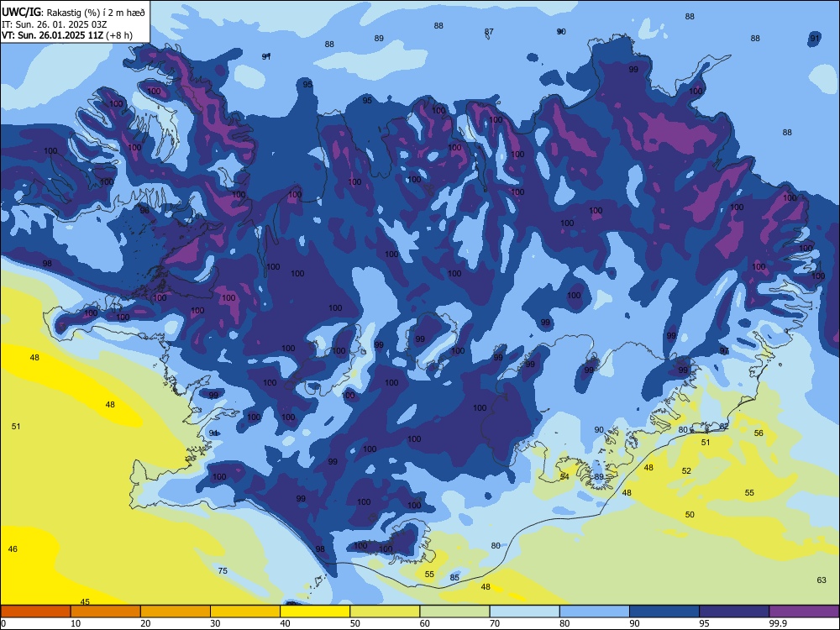The height and width of the screenshot is (630, 840).
Task: Click the medium blue 90–95 legend swatch
Action: coord(664,612)
